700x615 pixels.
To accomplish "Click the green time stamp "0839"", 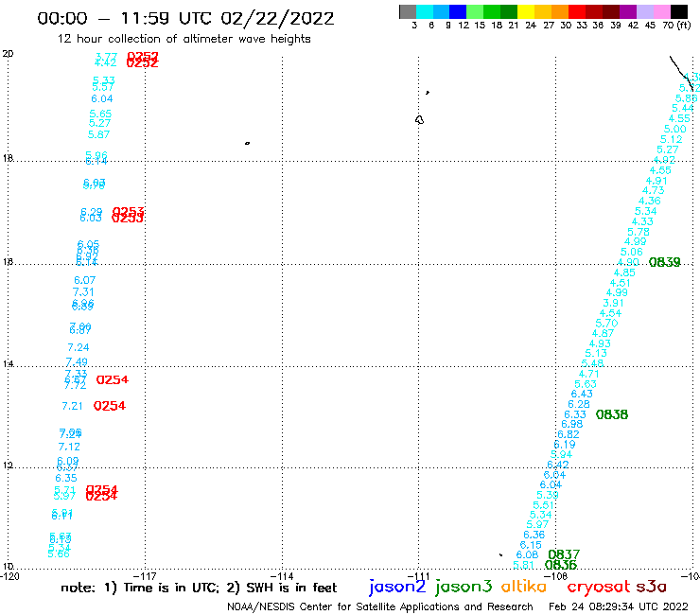I will (664, 262).
